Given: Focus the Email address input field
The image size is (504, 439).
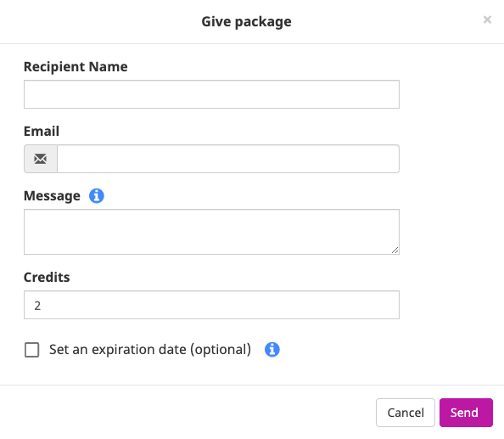Looking at the screenshot, I should (x=228, y=159).
